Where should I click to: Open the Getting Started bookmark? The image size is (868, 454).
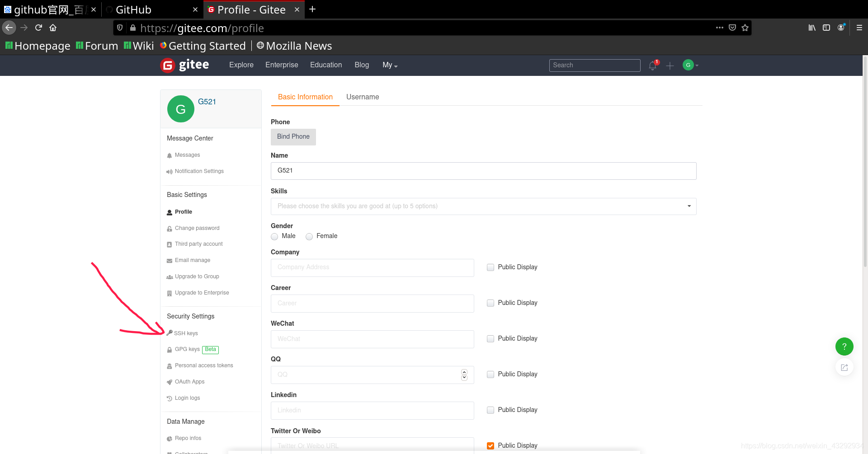coord(203,46)
